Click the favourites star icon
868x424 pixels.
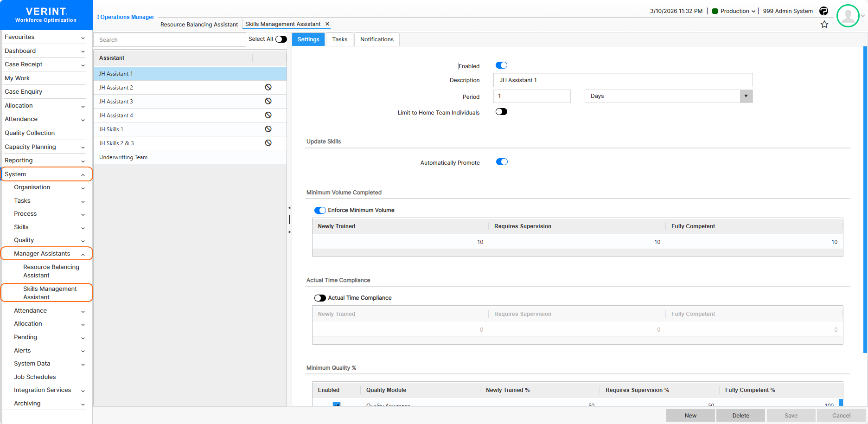coord(824,25)
